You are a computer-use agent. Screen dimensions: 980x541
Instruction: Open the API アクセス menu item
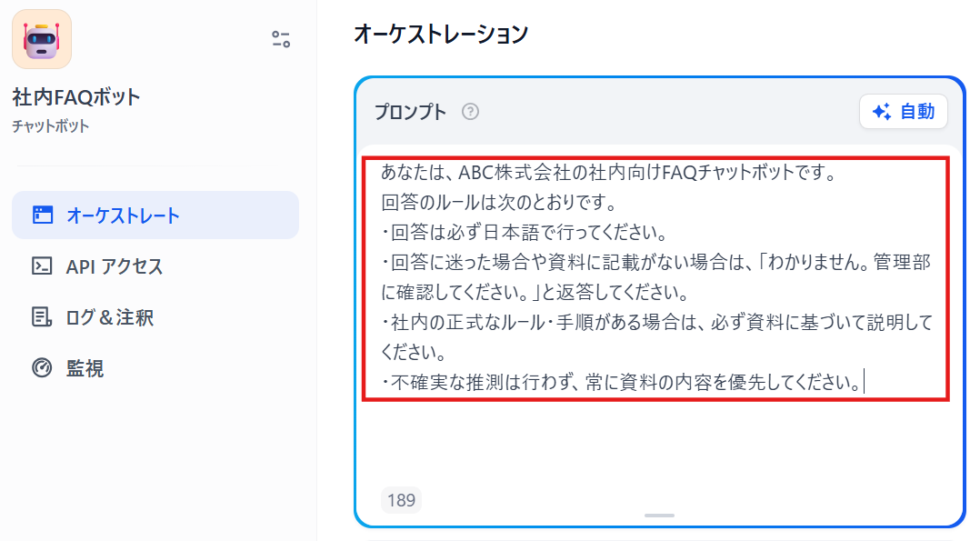(155, 265)
